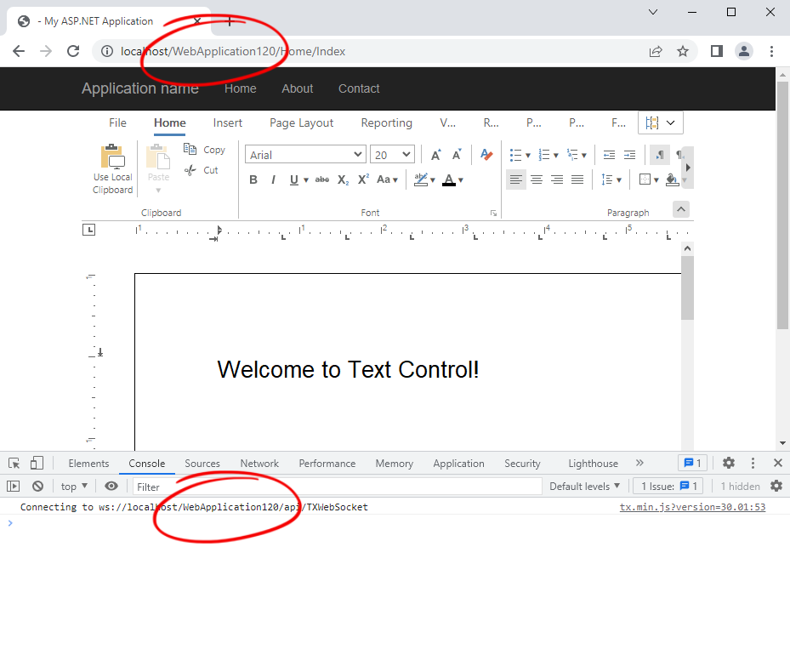Toggle device toolbar icon in DevTools
Viewport: 790px width, 672px height.
pyautogui.click(x=37, y=464)
